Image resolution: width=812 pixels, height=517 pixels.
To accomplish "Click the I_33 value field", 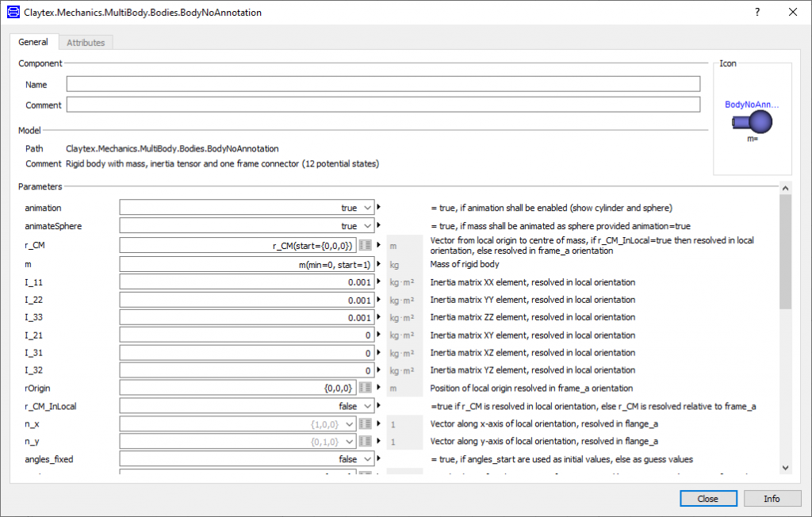I will coord(247,317).
